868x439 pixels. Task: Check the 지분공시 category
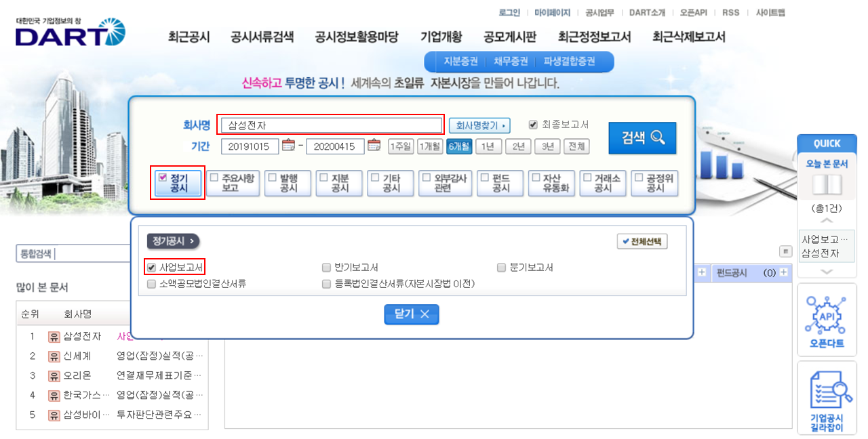point(324,177)
